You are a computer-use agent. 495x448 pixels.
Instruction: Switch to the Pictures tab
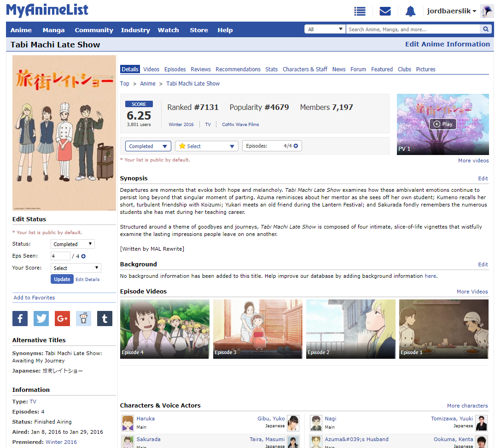tap(425, 69)
